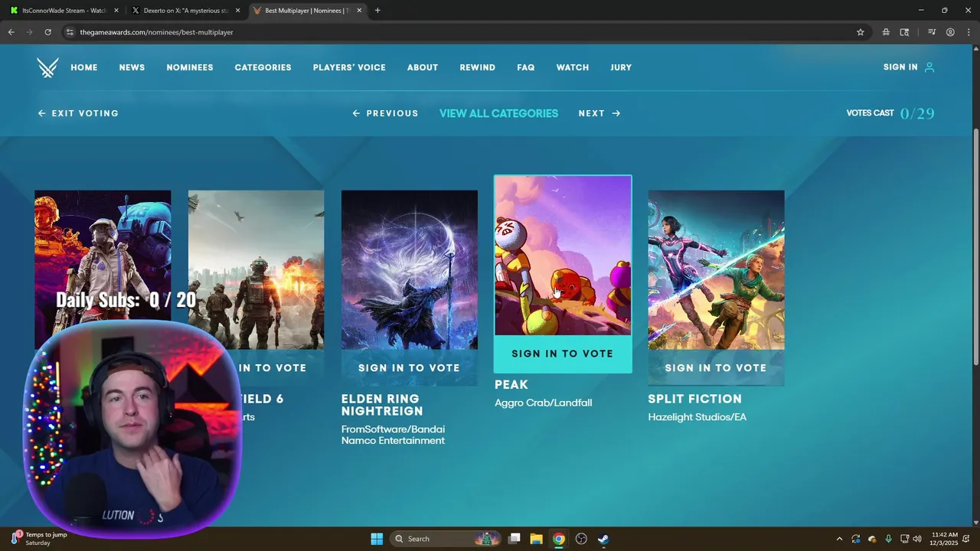The height and width of the screenshot is (551, 980).
Task: Select the Elden Ring Nightreign cover art
Action: click(410, 270)
